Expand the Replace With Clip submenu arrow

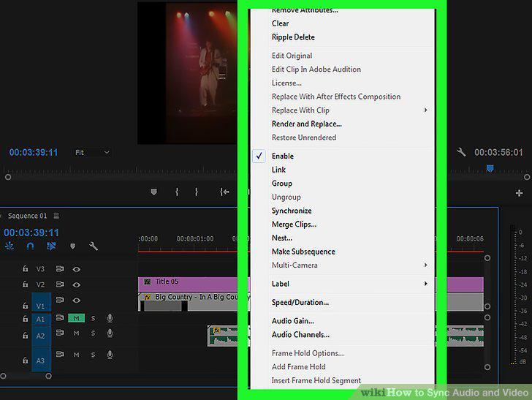coord(425,110)
